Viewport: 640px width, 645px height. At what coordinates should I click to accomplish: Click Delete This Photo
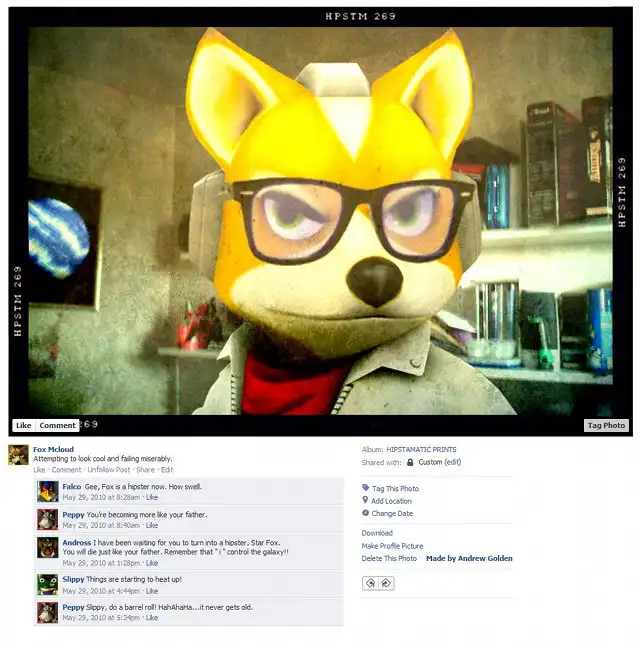pos(389,558)
